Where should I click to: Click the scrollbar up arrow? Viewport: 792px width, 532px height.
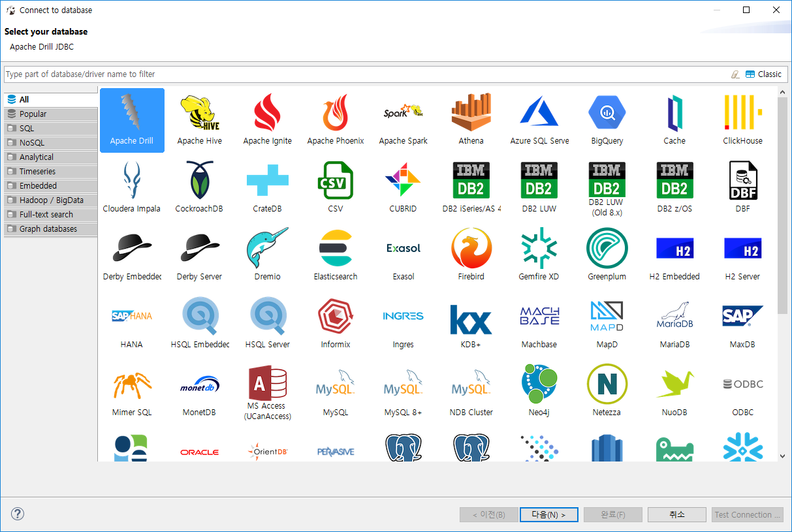(x=782, y=93)
